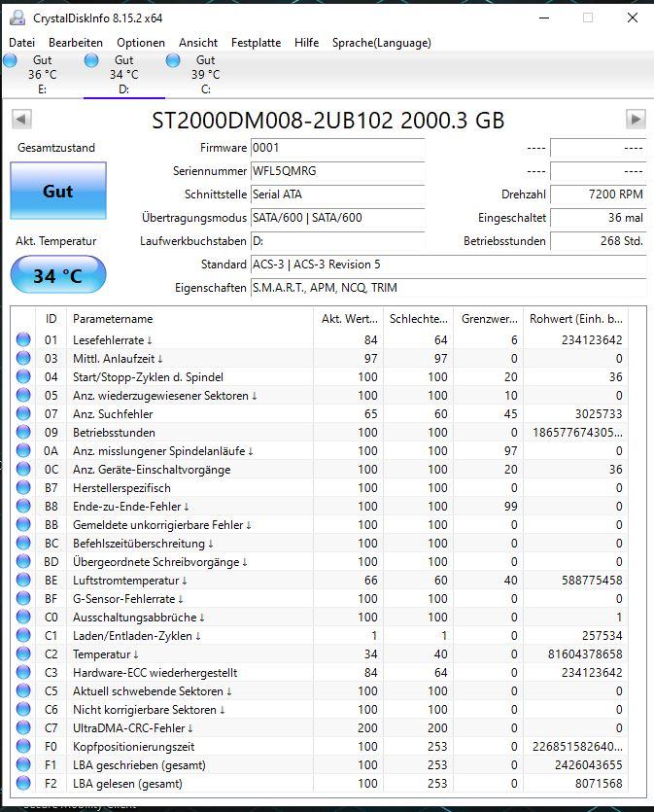
Task: Click the serial number field WFL5QMRG
Action: [x=338, y=171]
